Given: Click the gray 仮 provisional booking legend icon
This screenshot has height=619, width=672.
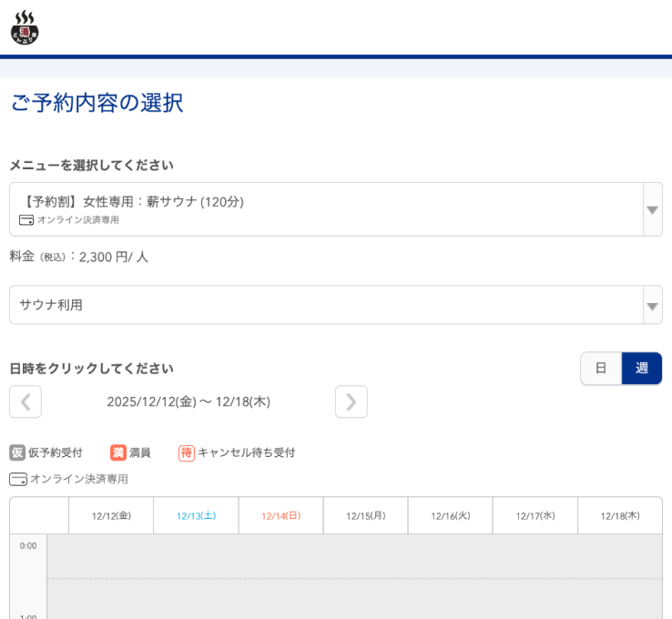Looking at the screenshot, I should pos(17,452).
